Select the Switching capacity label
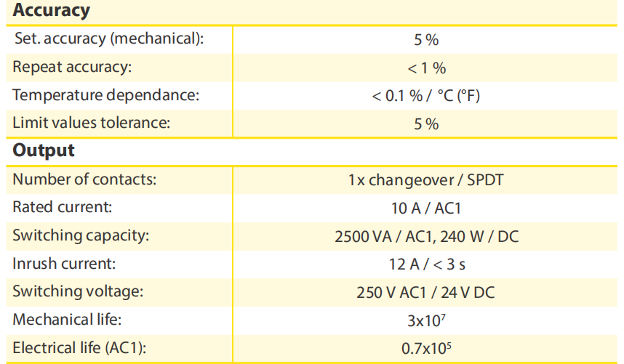 click(81, 235)
